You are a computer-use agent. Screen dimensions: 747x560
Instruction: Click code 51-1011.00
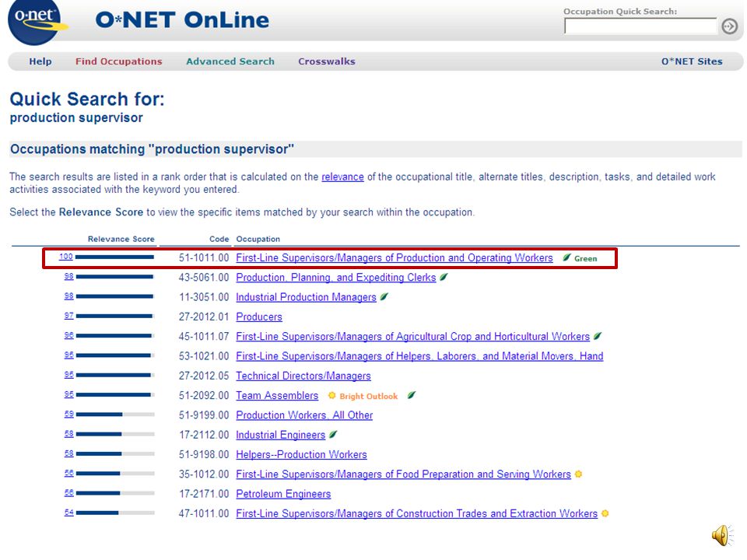click(x=204, y=257)
